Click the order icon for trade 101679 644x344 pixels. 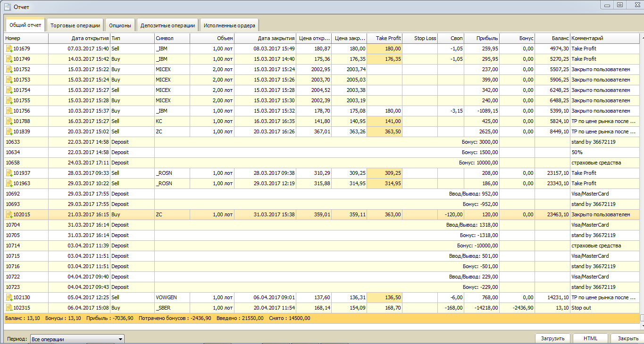[x=9, y=49]
